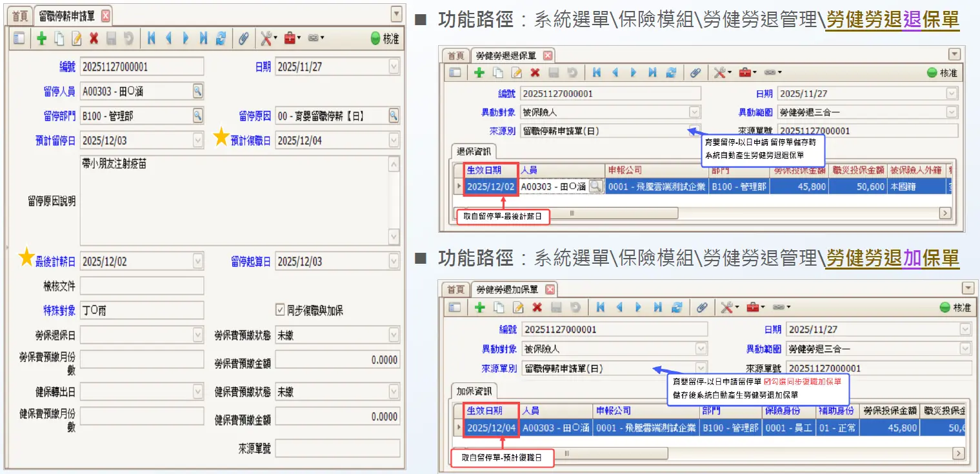Toggle the 同步復職與加保 checkbox
Image resolution: width=980 pixels, height=474 pixels.
tap(280, 310)
